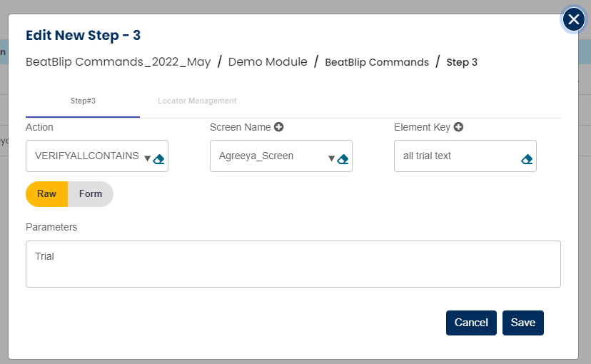Open the Demo Module breadcrumb
The image size is (591, 364).
click(268, 62)
